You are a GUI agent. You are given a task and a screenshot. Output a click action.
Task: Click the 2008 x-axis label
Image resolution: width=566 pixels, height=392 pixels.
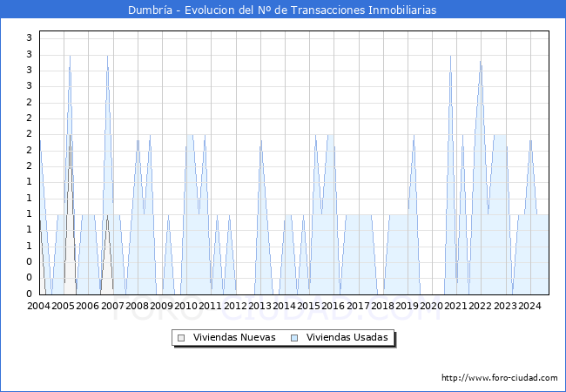pyautogui.click(x=137, y=306)
